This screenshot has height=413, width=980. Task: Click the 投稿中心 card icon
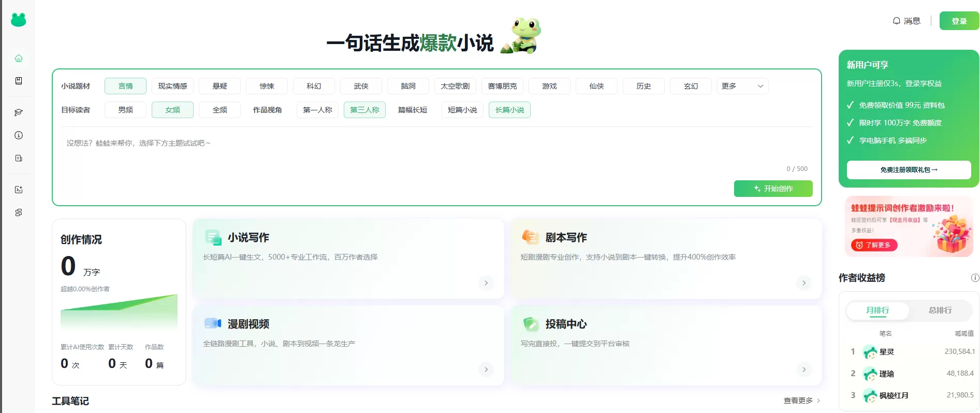click(x=531, y=324)
